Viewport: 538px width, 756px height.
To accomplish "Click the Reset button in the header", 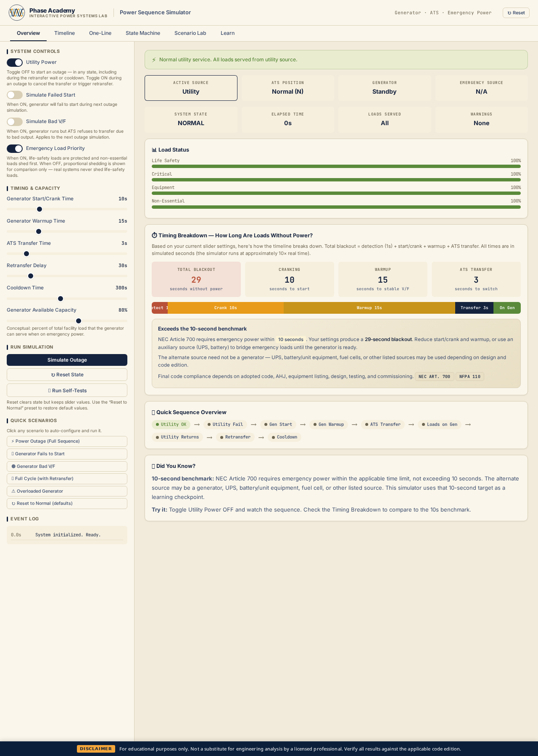I will coord(516,13).
